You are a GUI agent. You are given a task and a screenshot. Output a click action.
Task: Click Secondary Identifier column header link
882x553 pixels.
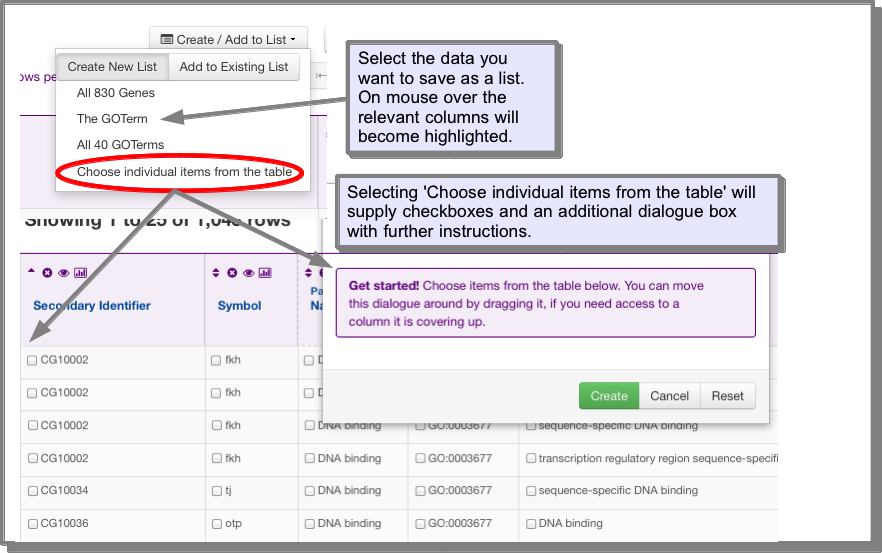point(92,305)
